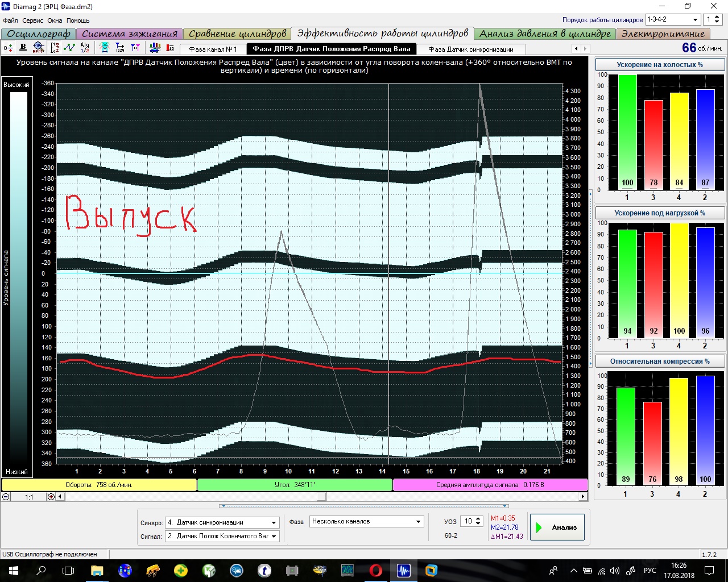Switch to the Осциллограф tab
The height and width of the screenshot is (582, 728).
point(39,34)
